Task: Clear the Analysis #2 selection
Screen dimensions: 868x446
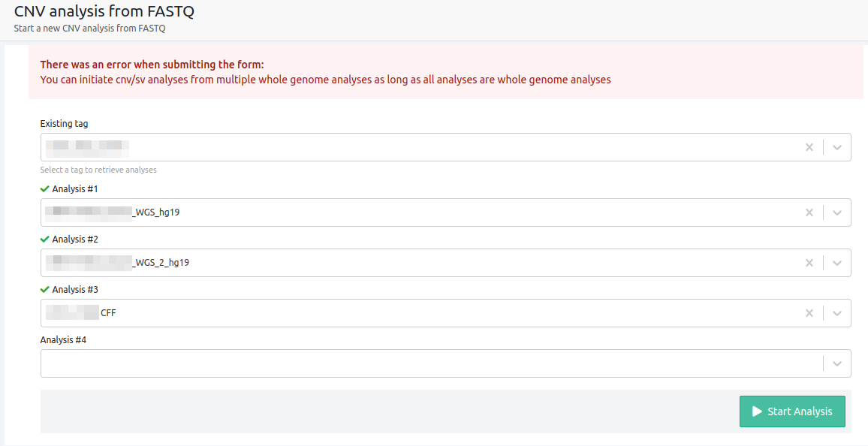Action: tap(809, 263)
